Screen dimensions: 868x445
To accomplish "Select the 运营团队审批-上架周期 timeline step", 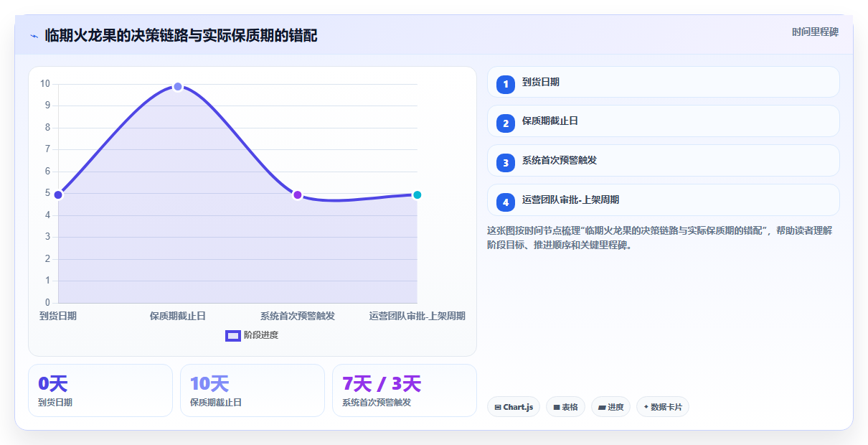I will [663, 200].
